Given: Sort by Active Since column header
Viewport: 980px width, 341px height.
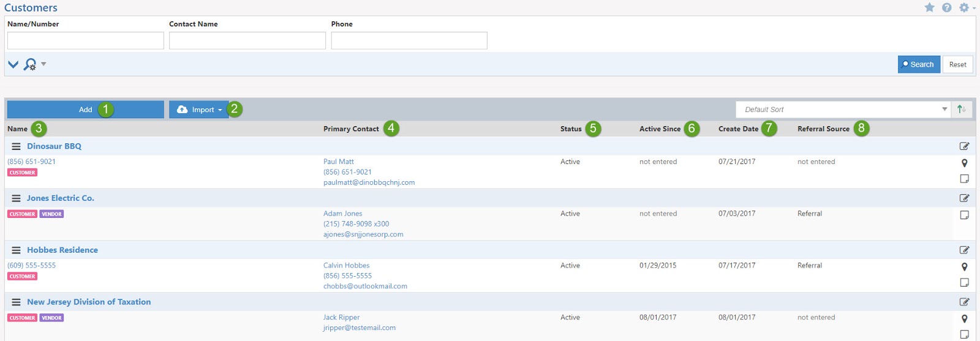Looking at the screenshot, I should coord(660,129).
